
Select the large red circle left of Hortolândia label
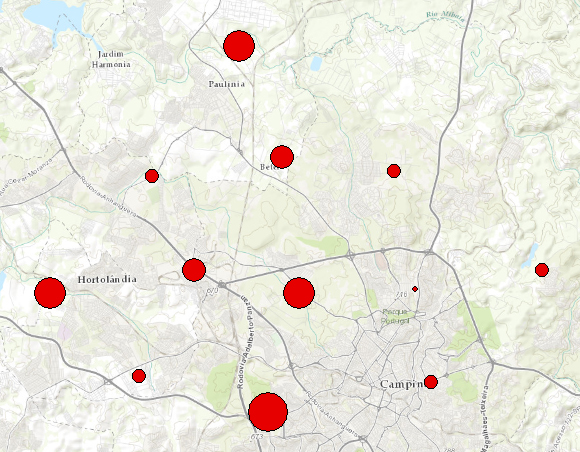coord(50,293)
